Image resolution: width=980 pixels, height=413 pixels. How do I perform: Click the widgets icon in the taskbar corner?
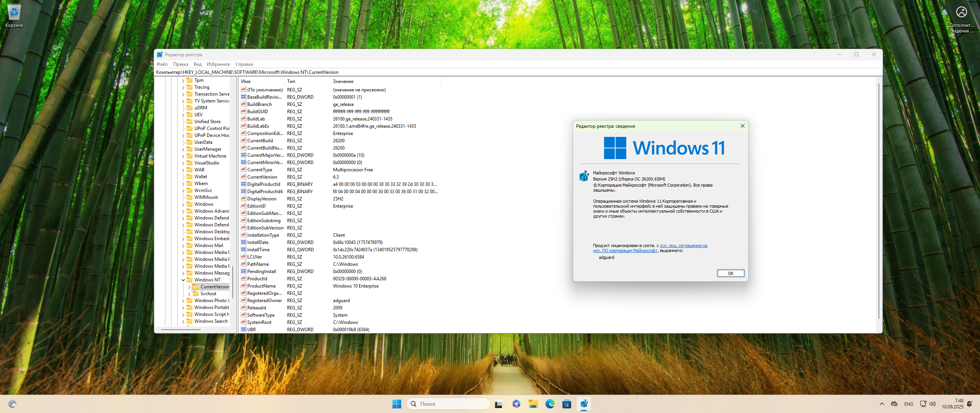(12, 404)
